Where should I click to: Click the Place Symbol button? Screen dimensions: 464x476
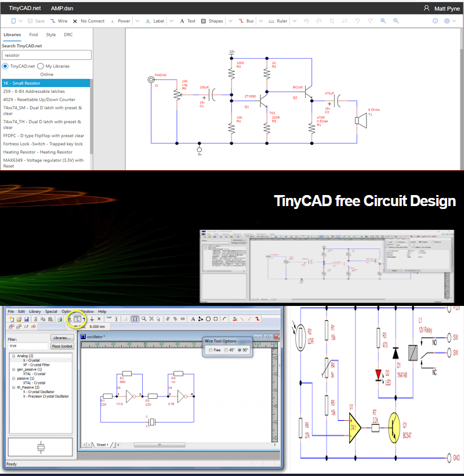coord(64,346)
